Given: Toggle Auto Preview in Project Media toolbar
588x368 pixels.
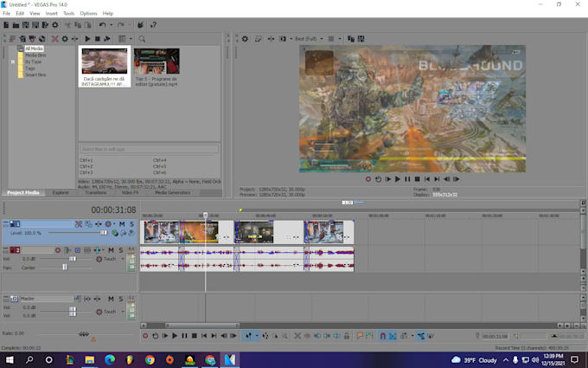Looking at the screenshot, I should pyautogui.click(x=107, y=39).
